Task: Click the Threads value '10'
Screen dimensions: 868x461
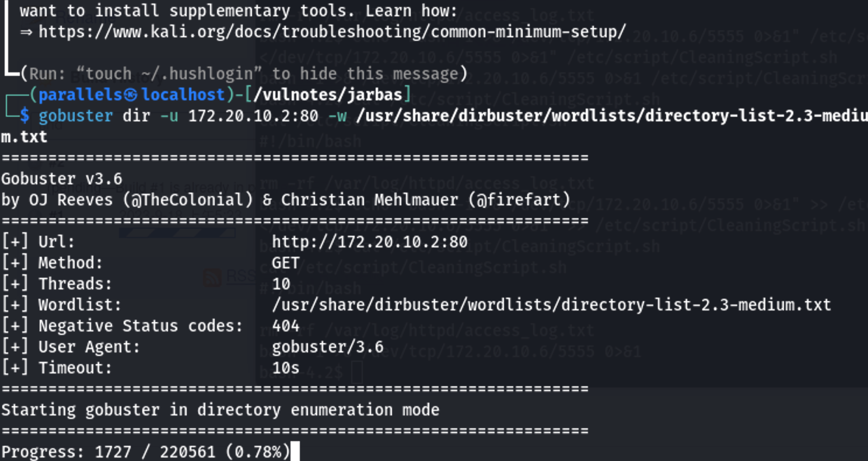Action: coord(281,284)
